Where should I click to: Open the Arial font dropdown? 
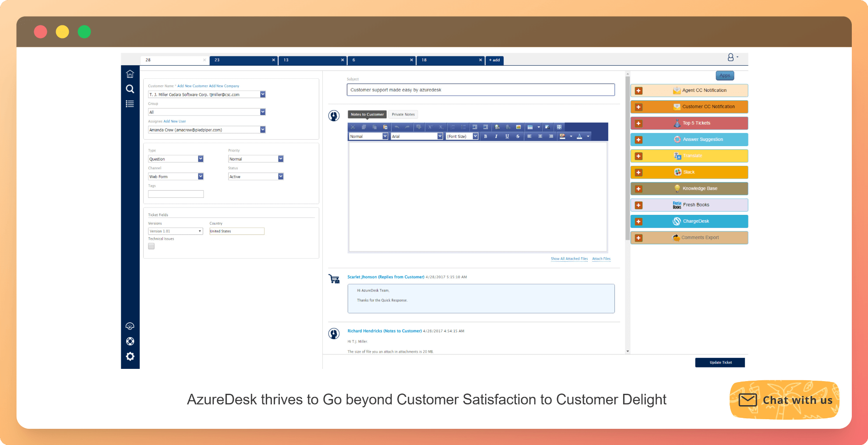(x=440, y=136)
